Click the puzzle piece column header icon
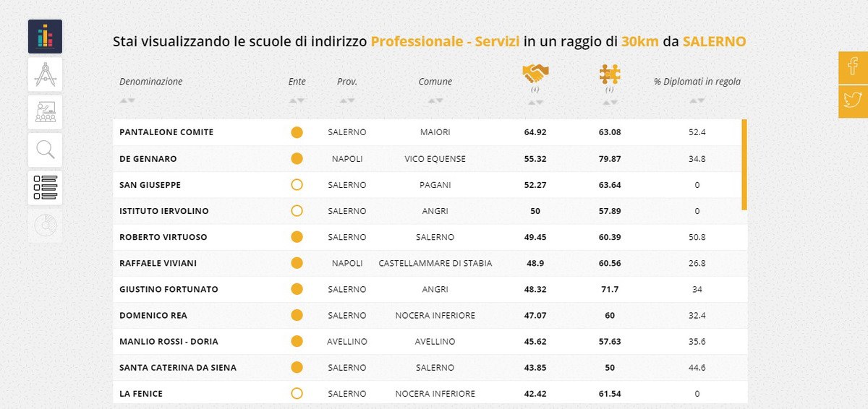This screenshot has width=868, height=409. (x=610, y=74)
